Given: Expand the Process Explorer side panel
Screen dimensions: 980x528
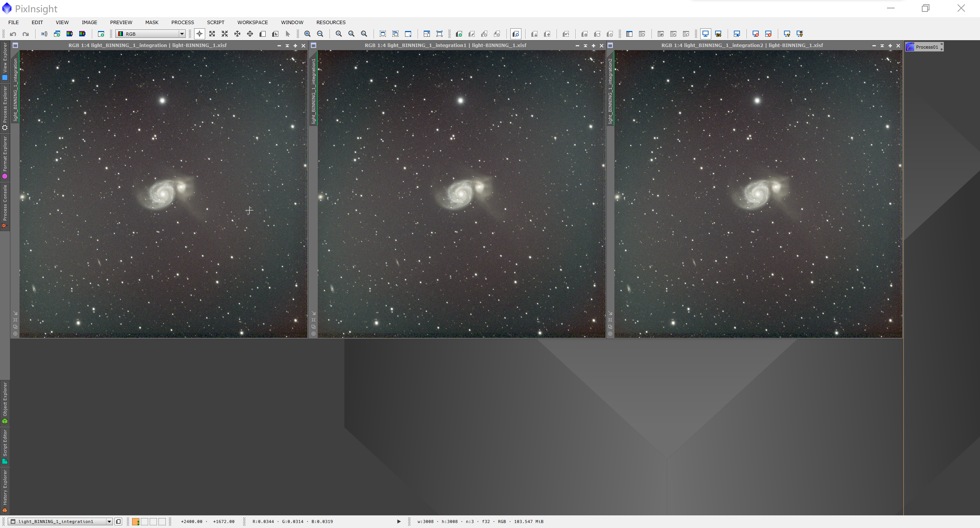Looking at the screenshot, I should pyautogui.click(x=5, y=108).
